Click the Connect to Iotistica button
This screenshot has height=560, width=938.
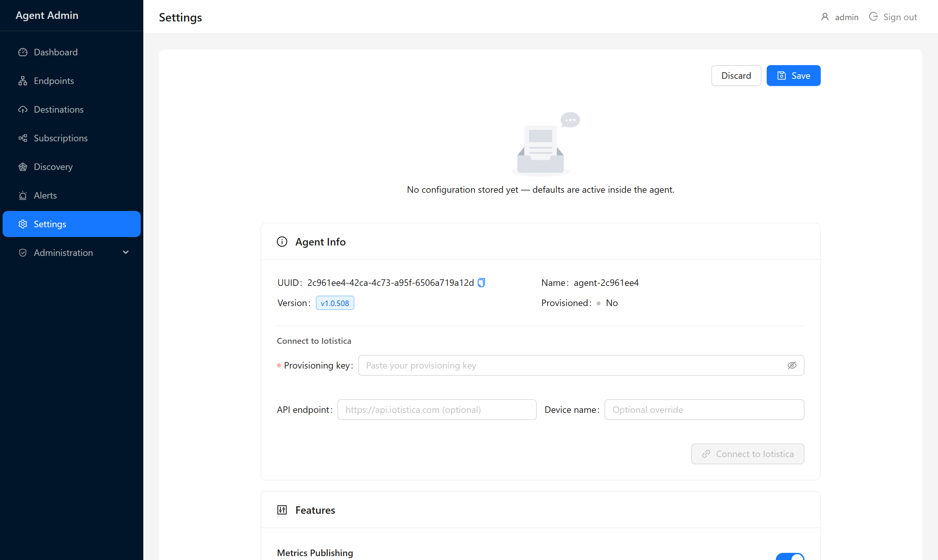[x=747, y=454]
